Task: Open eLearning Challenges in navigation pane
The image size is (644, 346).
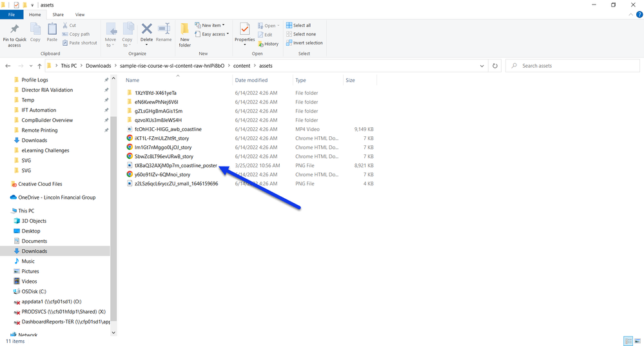Action: (x=45, y=150)
